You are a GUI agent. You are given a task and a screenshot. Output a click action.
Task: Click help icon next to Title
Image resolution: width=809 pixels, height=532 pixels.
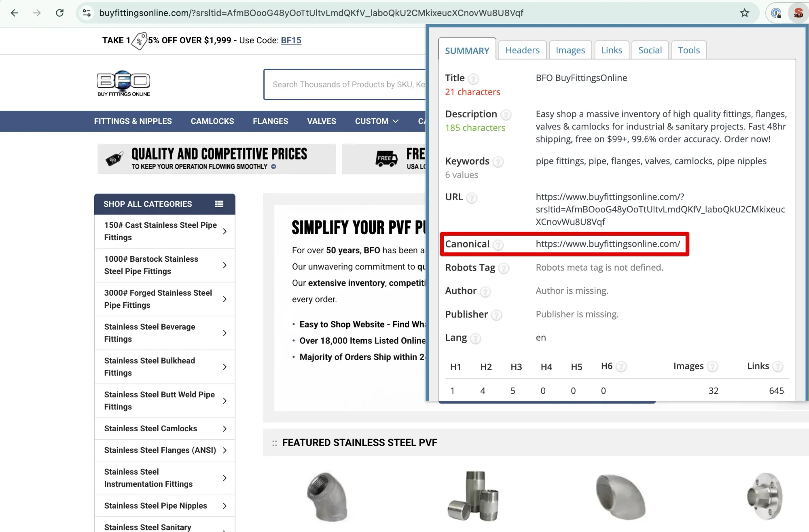473,78
